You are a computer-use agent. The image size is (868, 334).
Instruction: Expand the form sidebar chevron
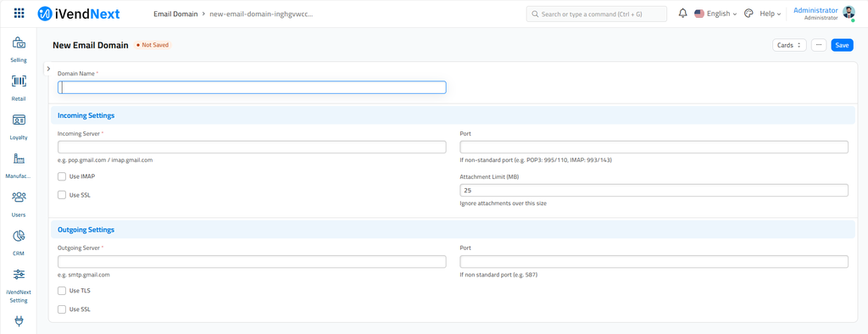[48, 69]
